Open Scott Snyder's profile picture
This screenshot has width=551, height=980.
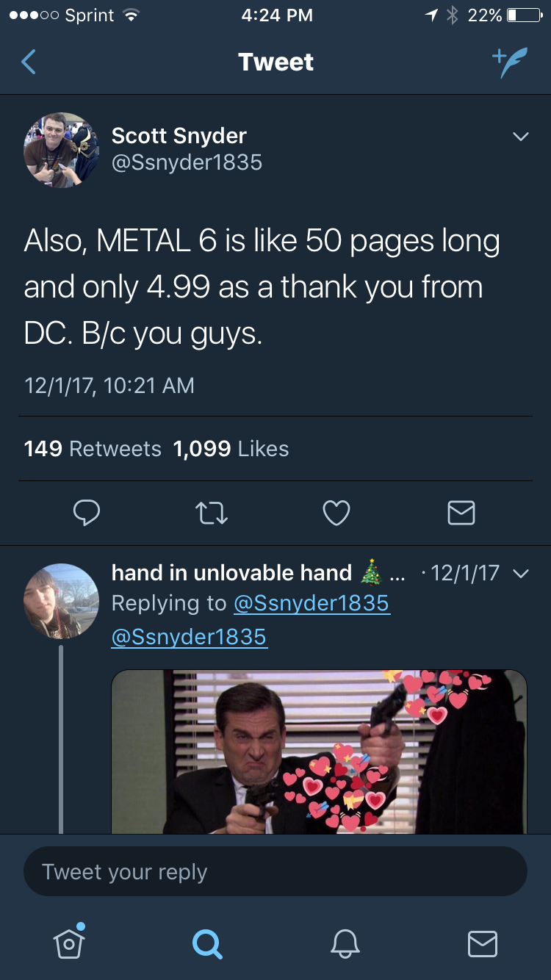pyautogui.click(x=62, y=150)
